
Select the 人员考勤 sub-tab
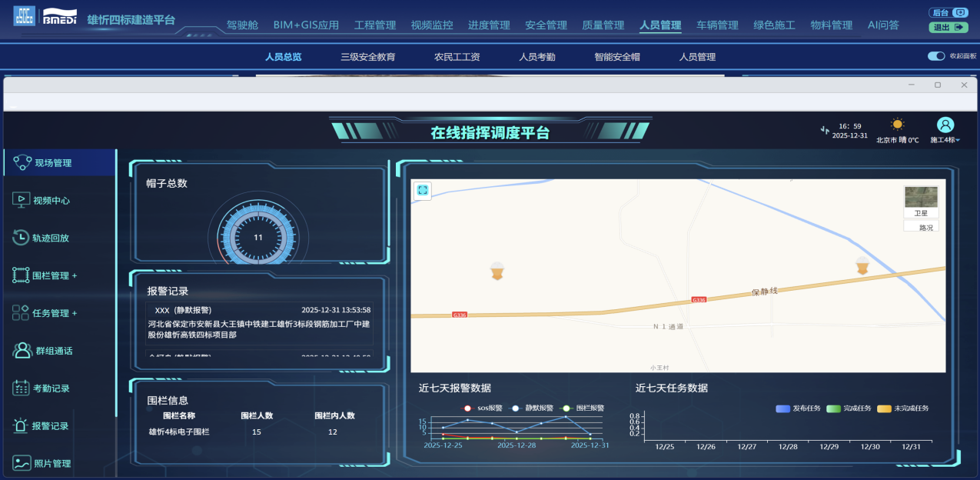(x=537, y=57)
